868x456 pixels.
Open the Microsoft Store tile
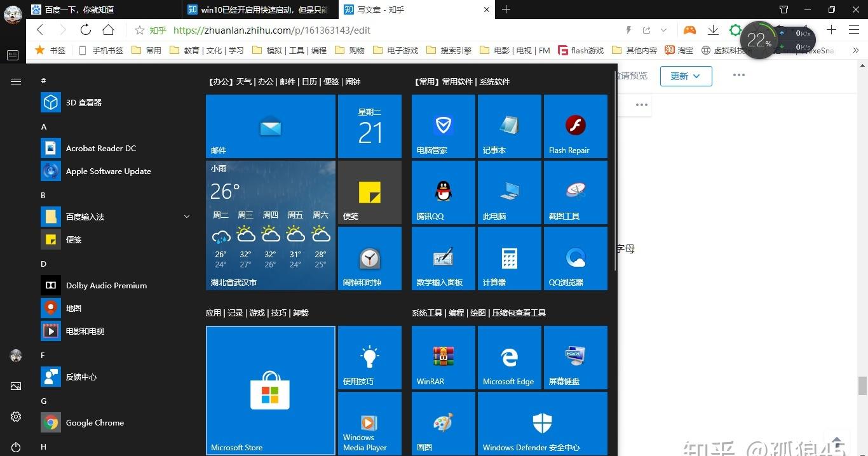271,391
